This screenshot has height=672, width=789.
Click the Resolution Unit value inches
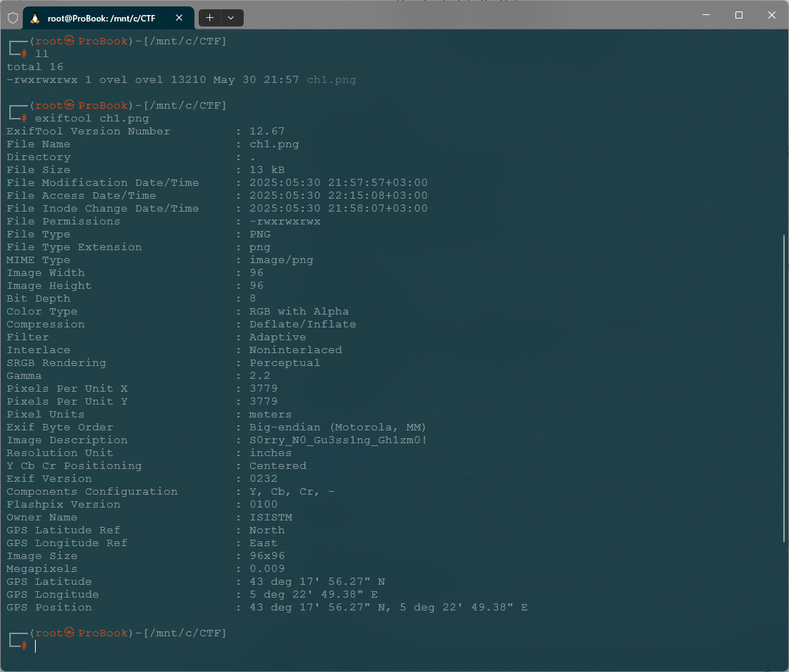tap(271, 453)
